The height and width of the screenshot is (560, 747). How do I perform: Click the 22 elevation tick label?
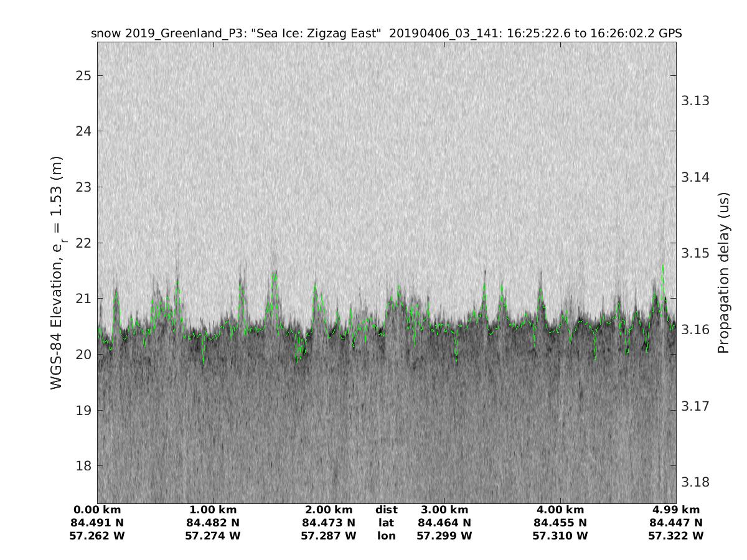83,243
